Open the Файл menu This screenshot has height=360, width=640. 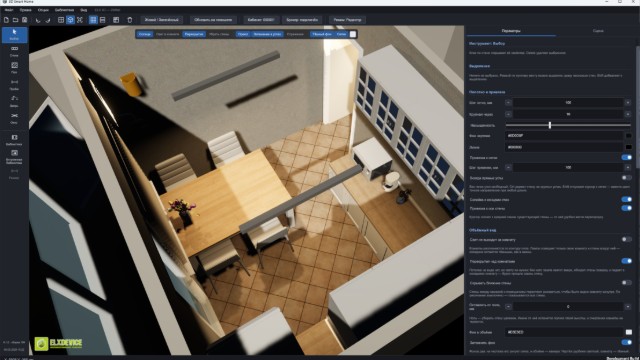9,10
